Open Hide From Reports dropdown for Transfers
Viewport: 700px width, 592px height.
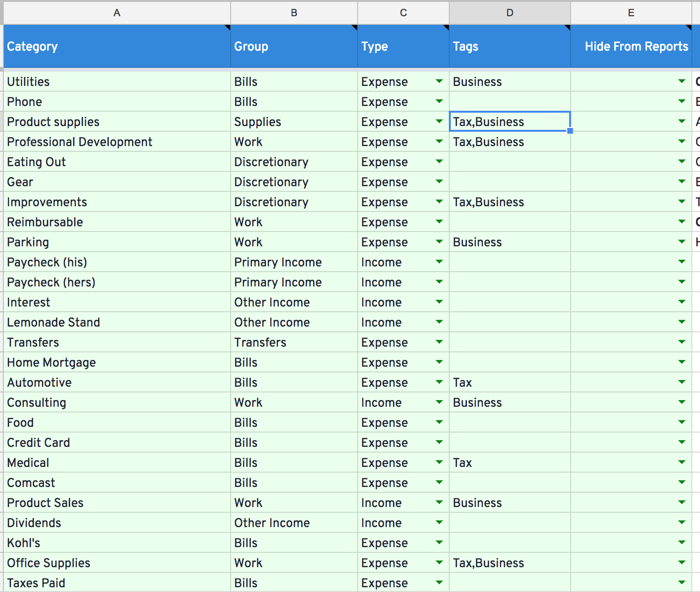pos(682,342)
